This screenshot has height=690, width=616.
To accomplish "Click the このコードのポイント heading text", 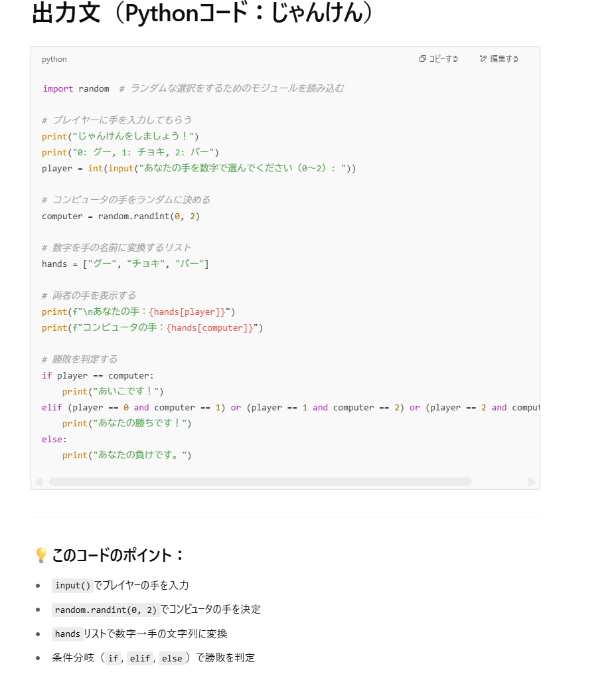I will (x=117, y=555).
